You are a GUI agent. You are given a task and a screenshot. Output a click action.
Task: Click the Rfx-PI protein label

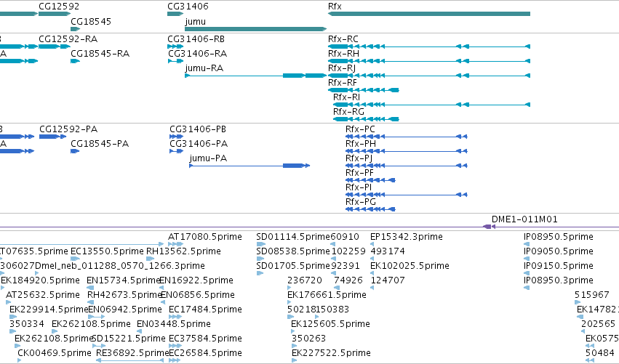[x=359, y=187]
